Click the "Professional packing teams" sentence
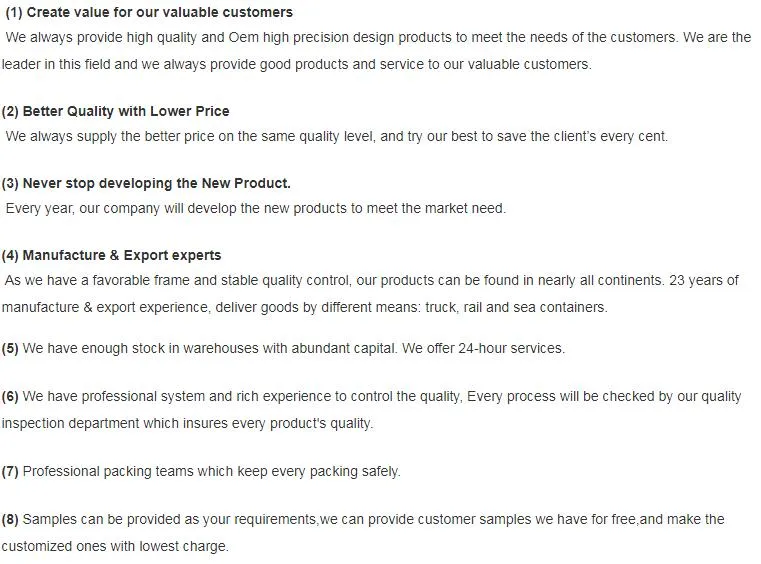This screenshot has height=564, width=761. click(x=211, y=471)
